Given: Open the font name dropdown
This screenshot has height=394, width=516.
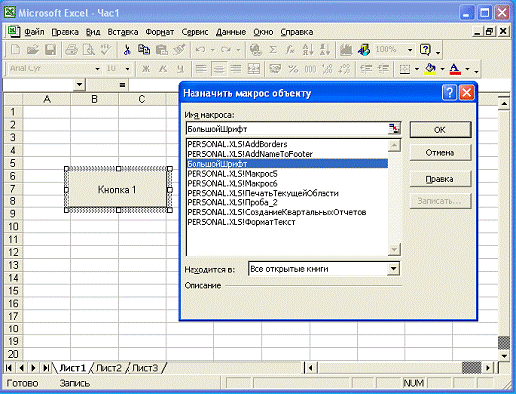Looking at the screenshot, I should [x=97, y=69].
